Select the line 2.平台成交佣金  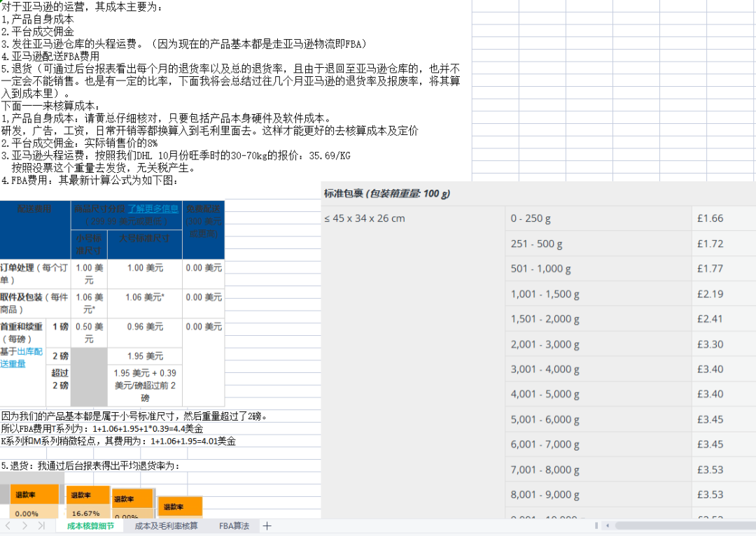tap(38, 31)
